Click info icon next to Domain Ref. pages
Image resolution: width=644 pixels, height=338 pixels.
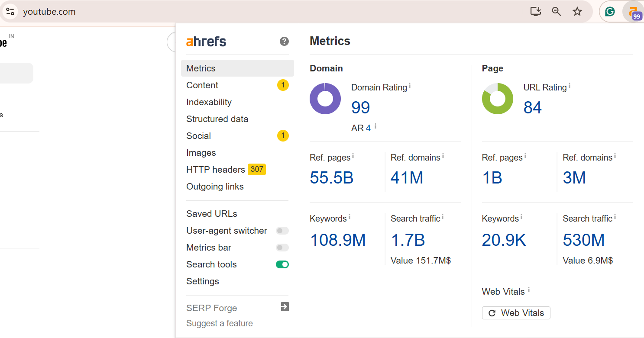[x=353, y=156]
